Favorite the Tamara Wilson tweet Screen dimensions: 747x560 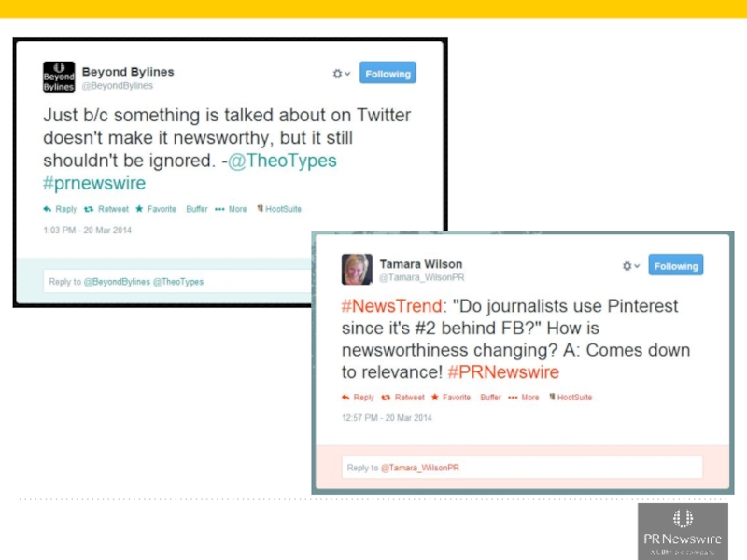click(451, 398)
